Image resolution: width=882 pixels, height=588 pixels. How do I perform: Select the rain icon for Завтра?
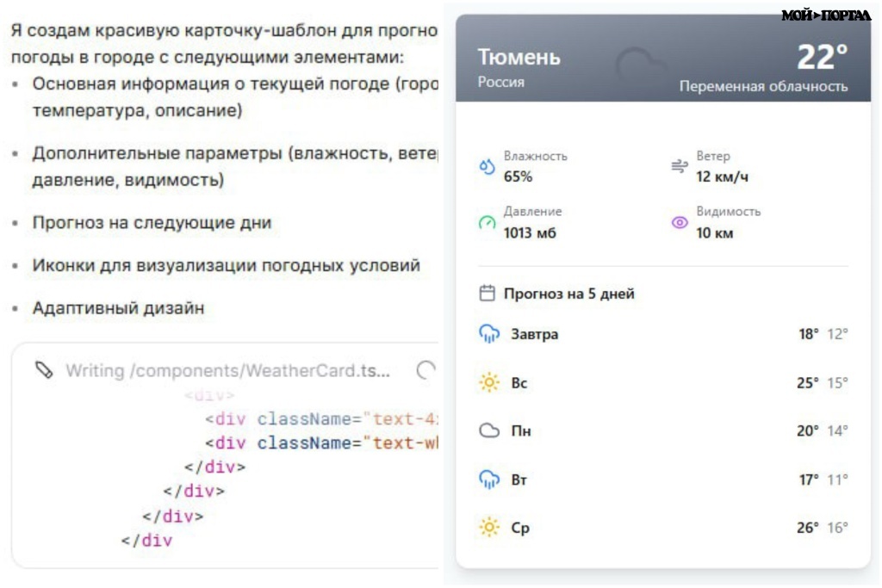click(488, 333)
